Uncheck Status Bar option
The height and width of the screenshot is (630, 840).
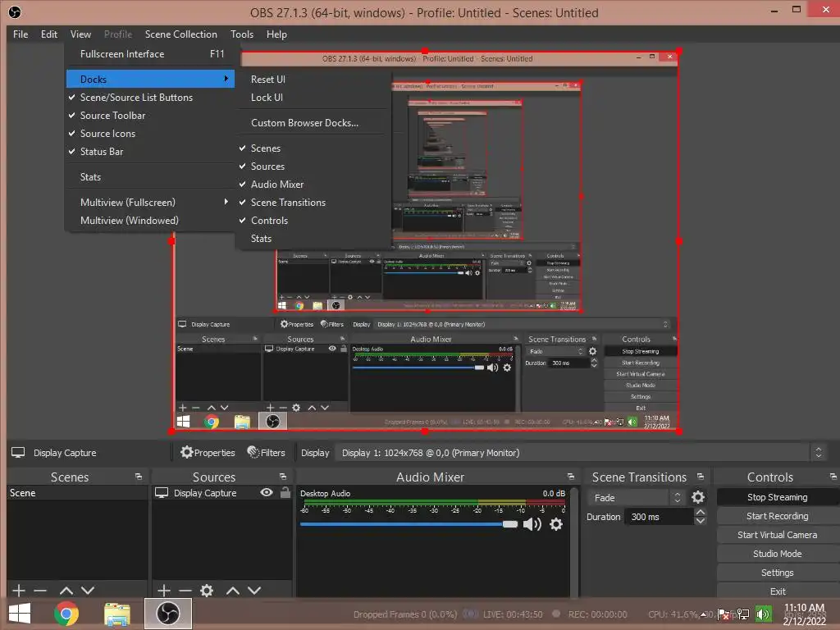(x=150, y=152)
